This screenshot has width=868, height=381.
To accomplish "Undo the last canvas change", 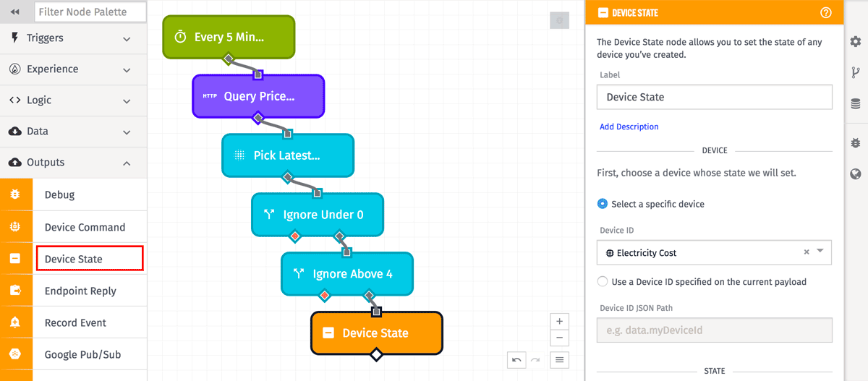I will [516, 359].
